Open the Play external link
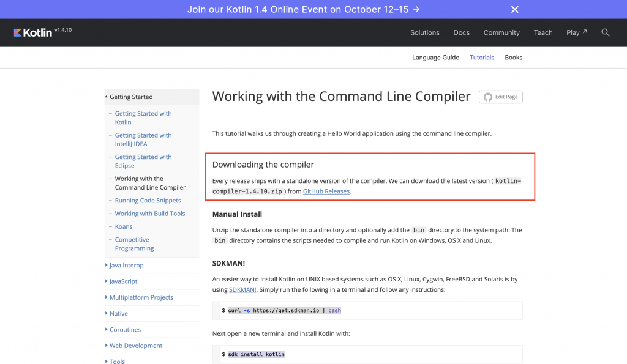The height and width of the screenshot is (364, 627). 576,33
